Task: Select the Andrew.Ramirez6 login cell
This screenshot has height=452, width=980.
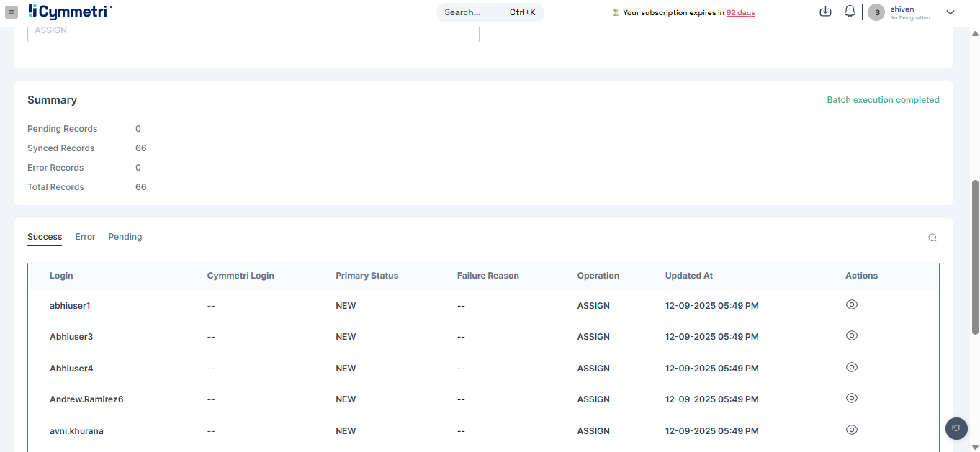Action: [x=86, y=399]
